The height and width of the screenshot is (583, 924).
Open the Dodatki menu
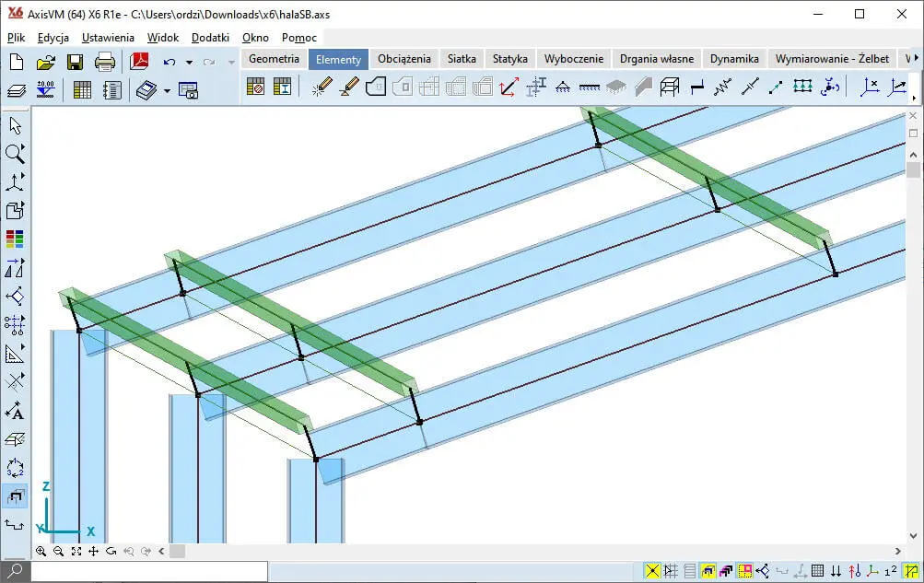210,38
